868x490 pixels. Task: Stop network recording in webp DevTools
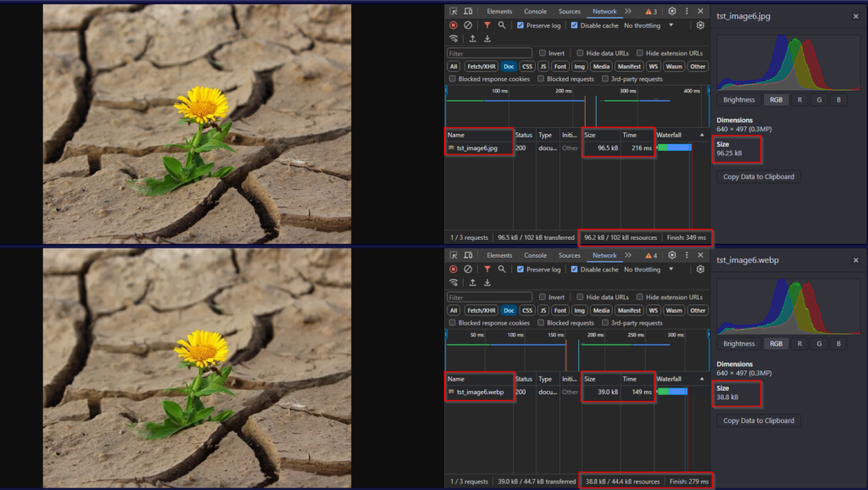pyautogui.click(x=453, y=269)
